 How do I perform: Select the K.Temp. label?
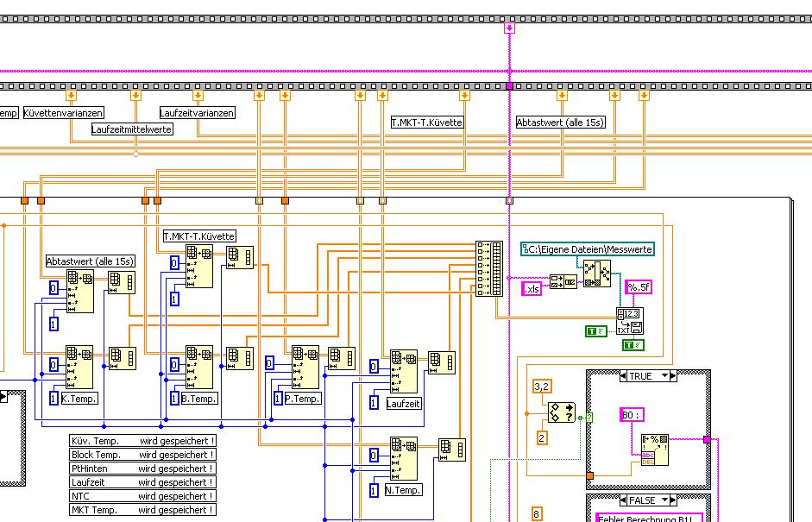coord(79,399)
